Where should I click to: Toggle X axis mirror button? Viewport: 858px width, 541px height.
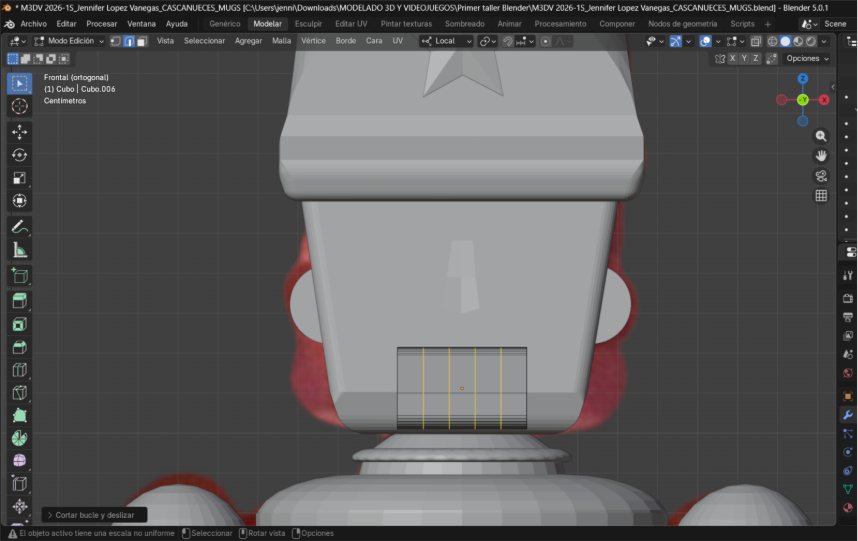tap(732, 59)
